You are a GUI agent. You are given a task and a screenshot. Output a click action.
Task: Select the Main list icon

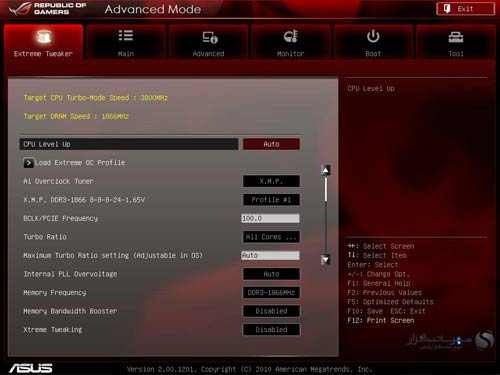(126, 36)
